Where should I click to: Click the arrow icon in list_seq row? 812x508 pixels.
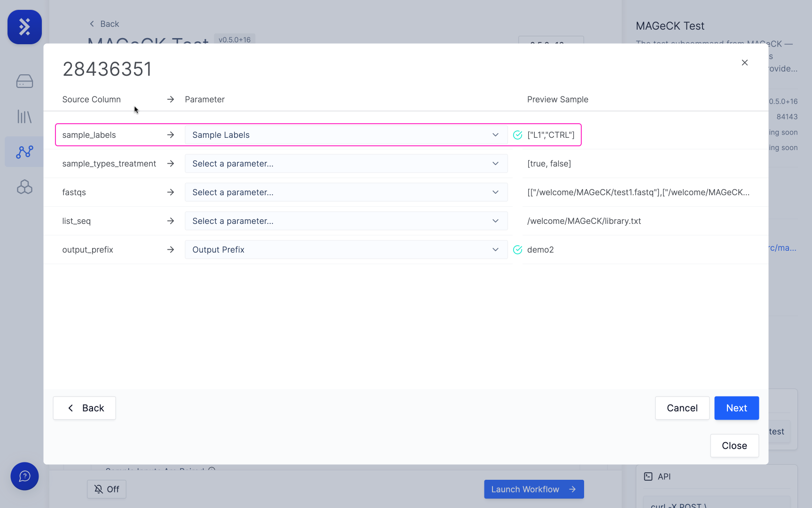tap(171, 221)
